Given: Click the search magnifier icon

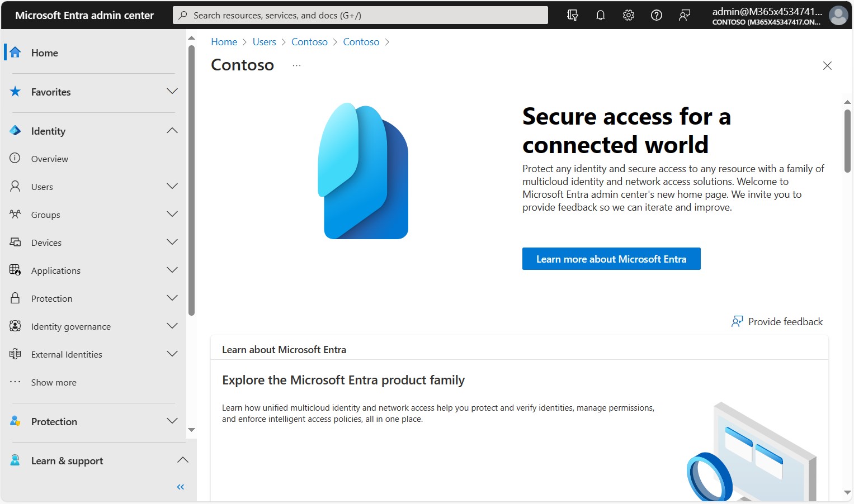Looking at the screenshot, I should tap(183, 15).
